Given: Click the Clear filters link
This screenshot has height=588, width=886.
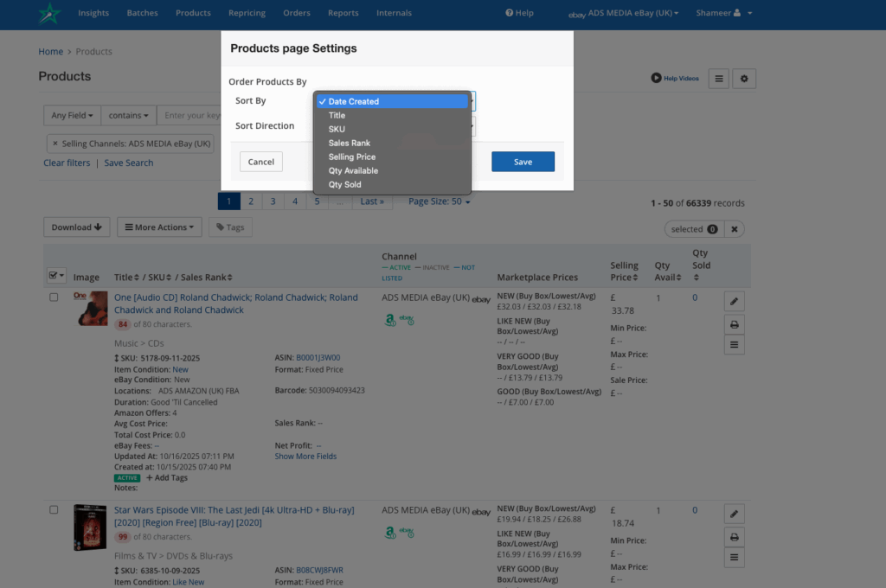Looking at the screenshot, I should point(67,163).
